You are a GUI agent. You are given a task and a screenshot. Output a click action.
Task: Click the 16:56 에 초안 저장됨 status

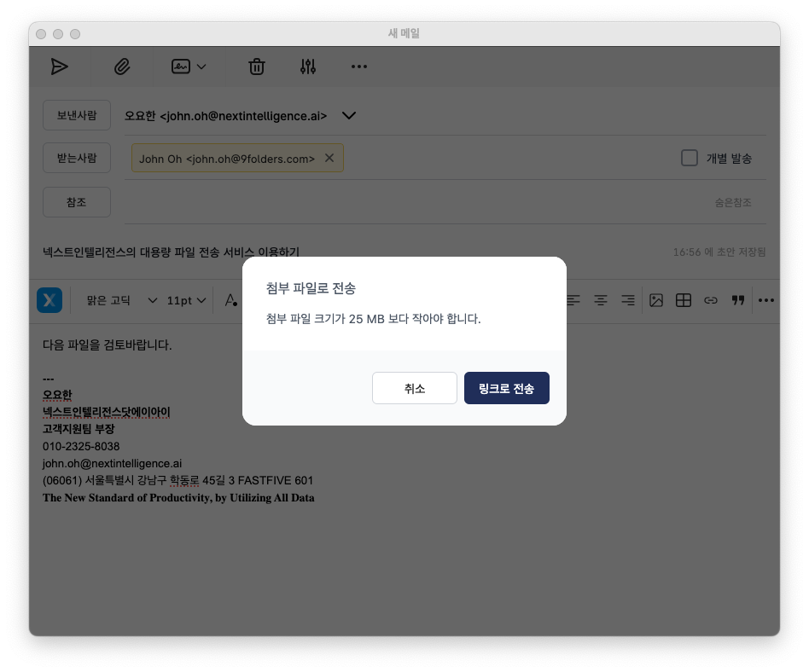[719, 252]
